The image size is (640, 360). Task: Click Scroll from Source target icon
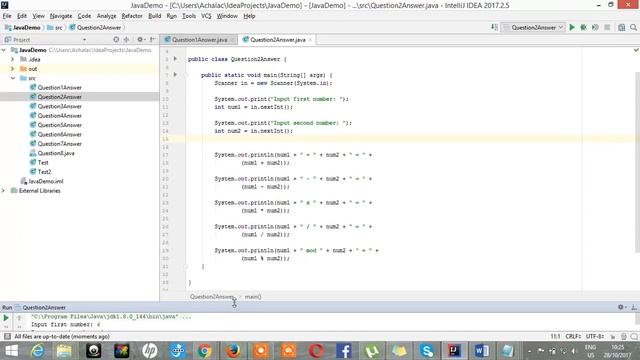click(x=116, y=40)
